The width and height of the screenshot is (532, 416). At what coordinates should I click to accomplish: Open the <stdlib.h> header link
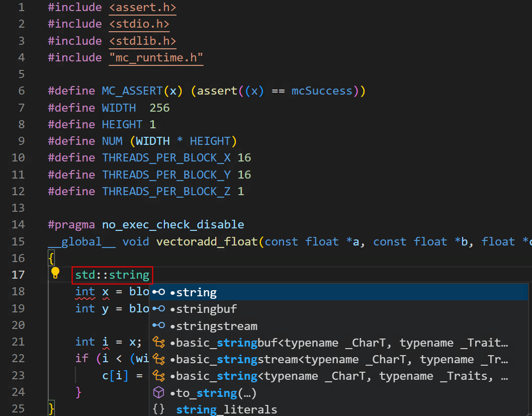(143, 41)
